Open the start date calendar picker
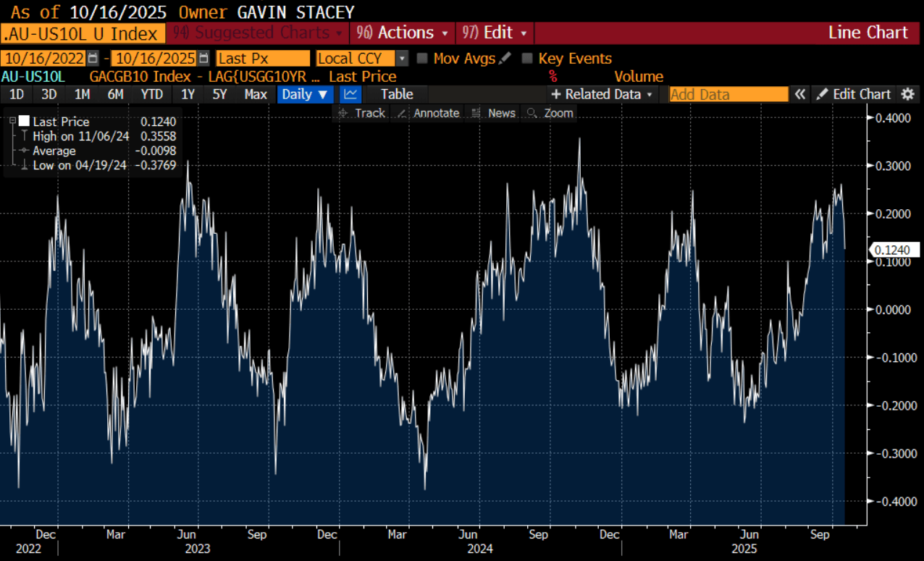Image resolution: width=924 pixels, height=561 pixels. tap(93, 59)
